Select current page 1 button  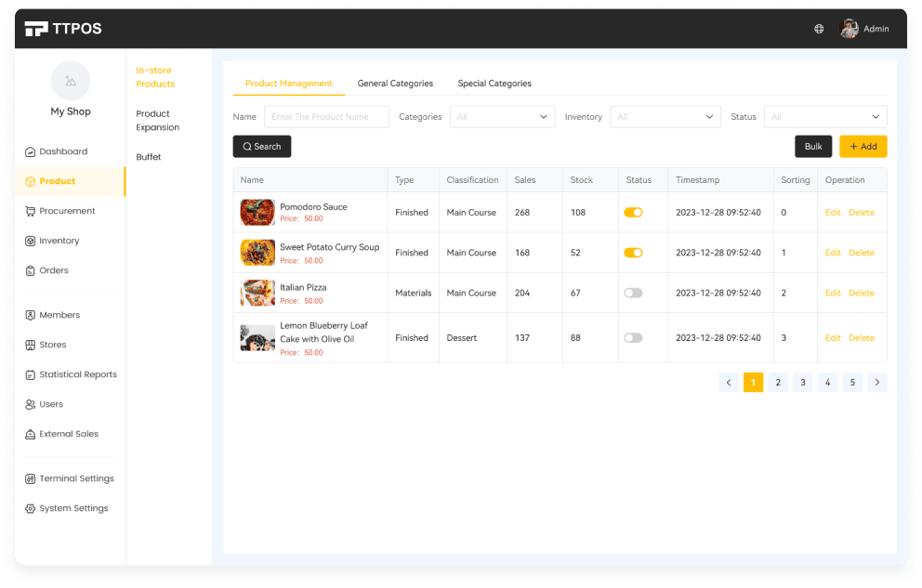(x=753, y=383)
